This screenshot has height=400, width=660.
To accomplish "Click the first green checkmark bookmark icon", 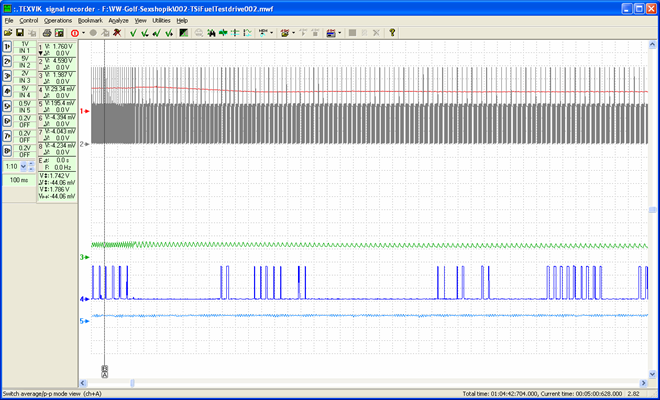I will pos(133,32).
